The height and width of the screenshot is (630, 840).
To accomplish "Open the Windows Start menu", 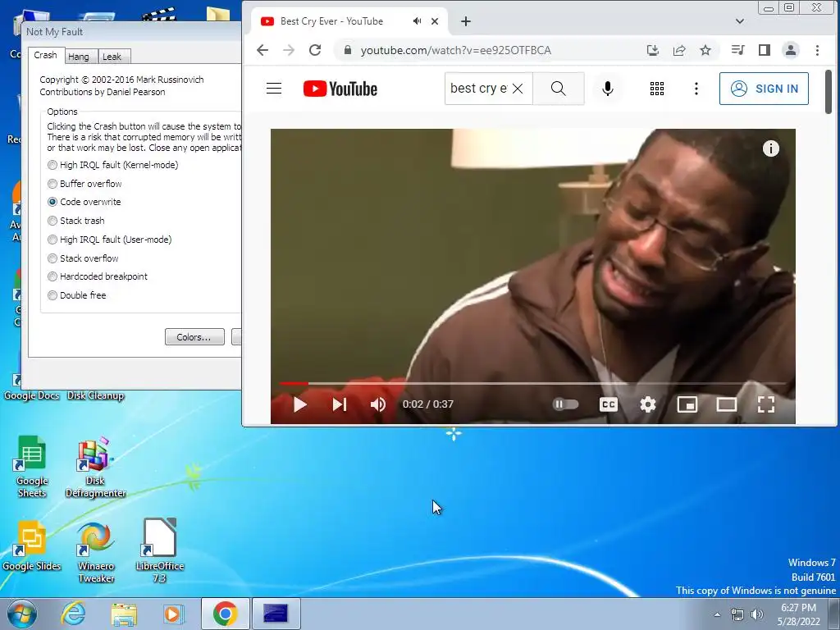I will click(x=22, y=614).
